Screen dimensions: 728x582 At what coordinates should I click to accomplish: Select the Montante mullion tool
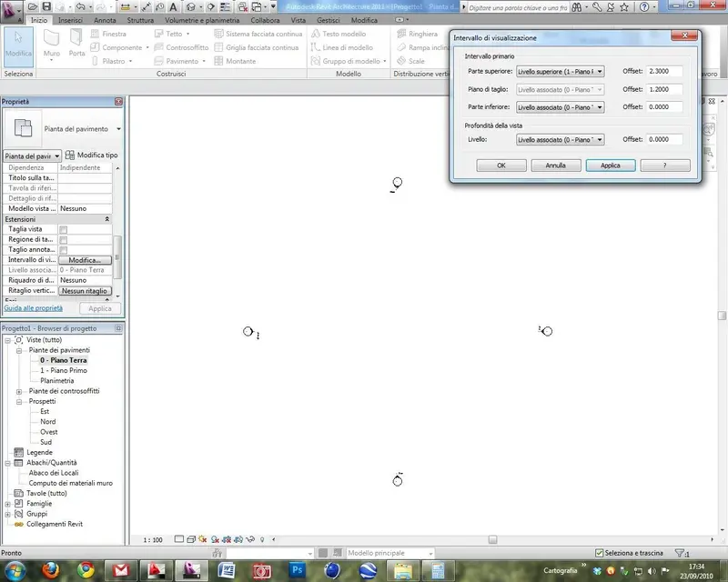(235, 61)
